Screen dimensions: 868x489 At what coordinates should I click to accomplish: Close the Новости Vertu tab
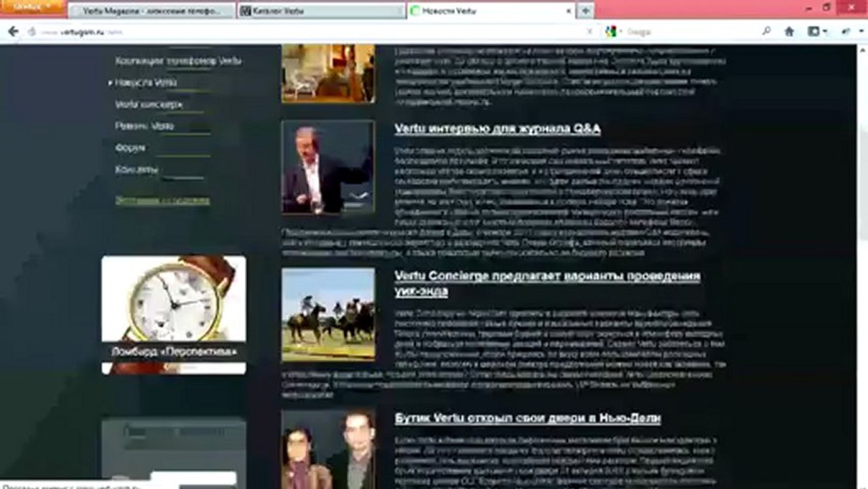point(569,12)
